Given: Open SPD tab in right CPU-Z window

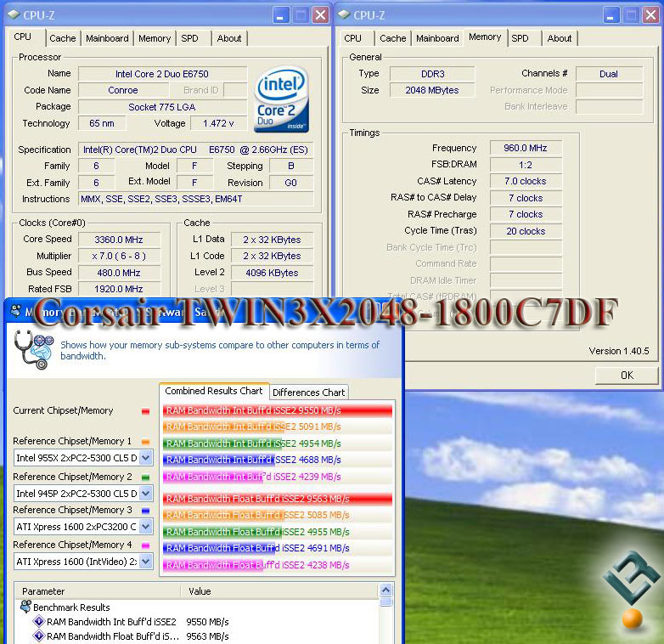Looking at the screenshot, I should pyautogui.click(x=520, y=38).
